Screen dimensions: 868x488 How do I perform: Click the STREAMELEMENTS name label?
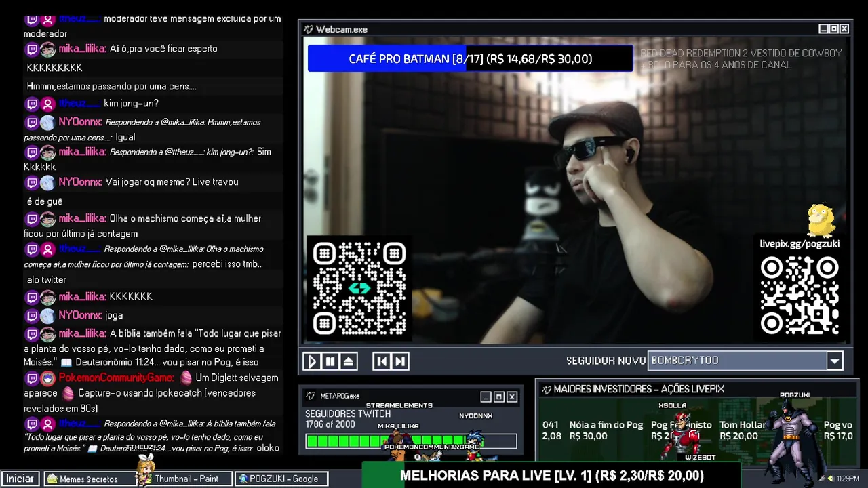click(x=399, y=405)
